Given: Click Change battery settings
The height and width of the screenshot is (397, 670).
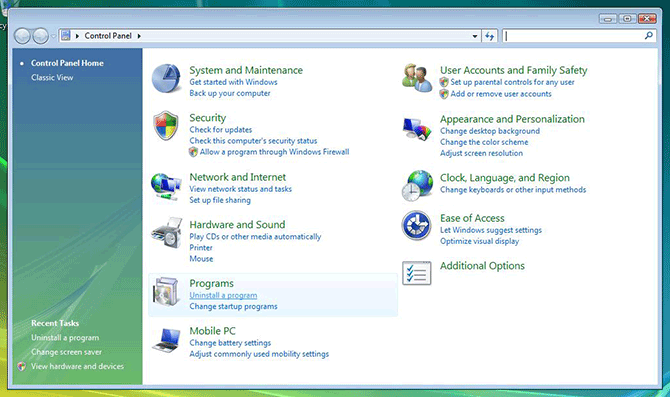Looking at the screenshot, I should (x=230, y=343).
